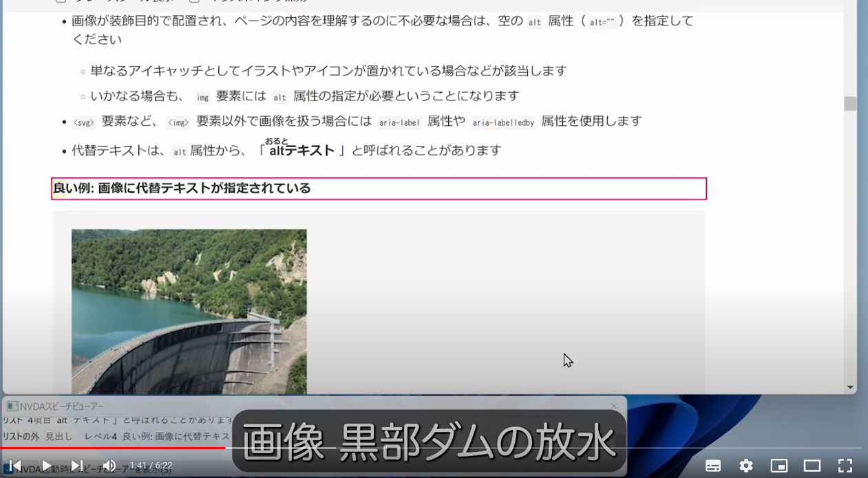Click the Kurobe dam photo
Viewport: 868px width, 478px height.
point(189,309)
